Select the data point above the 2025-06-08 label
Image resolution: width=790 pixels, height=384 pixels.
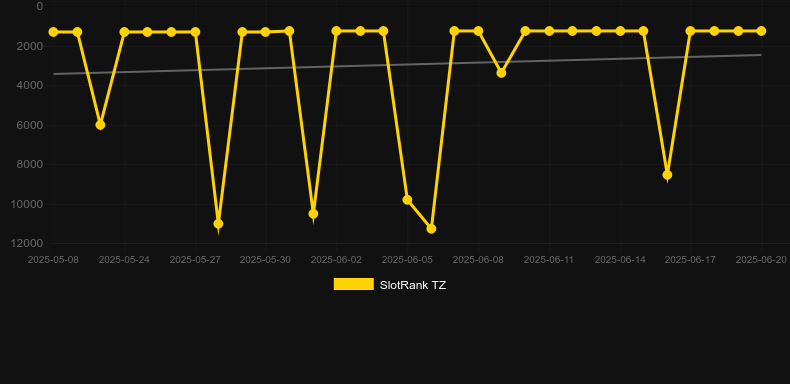(x=478, y=31)
